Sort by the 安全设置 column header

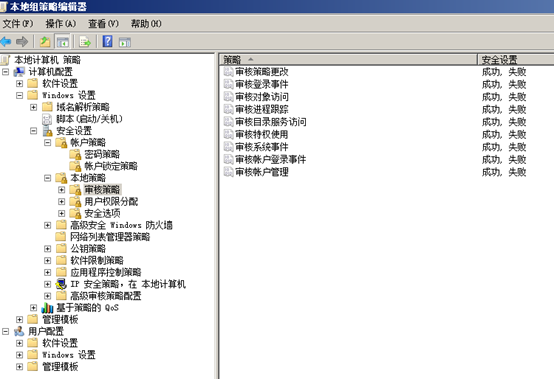pyautogui.click(x=516, y=59)
